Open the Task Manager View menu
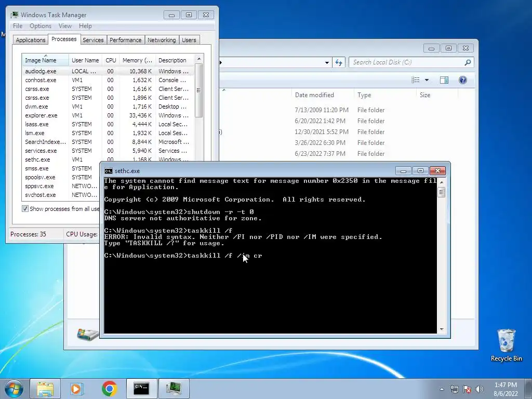 65,26
